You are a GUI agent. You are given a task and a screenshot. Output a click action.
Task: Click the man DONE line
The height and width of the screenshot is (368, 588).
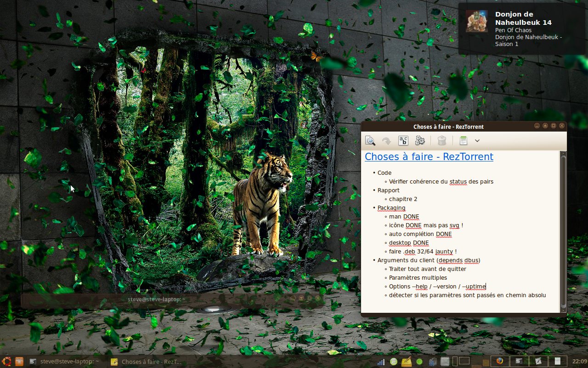click(404, 217)
